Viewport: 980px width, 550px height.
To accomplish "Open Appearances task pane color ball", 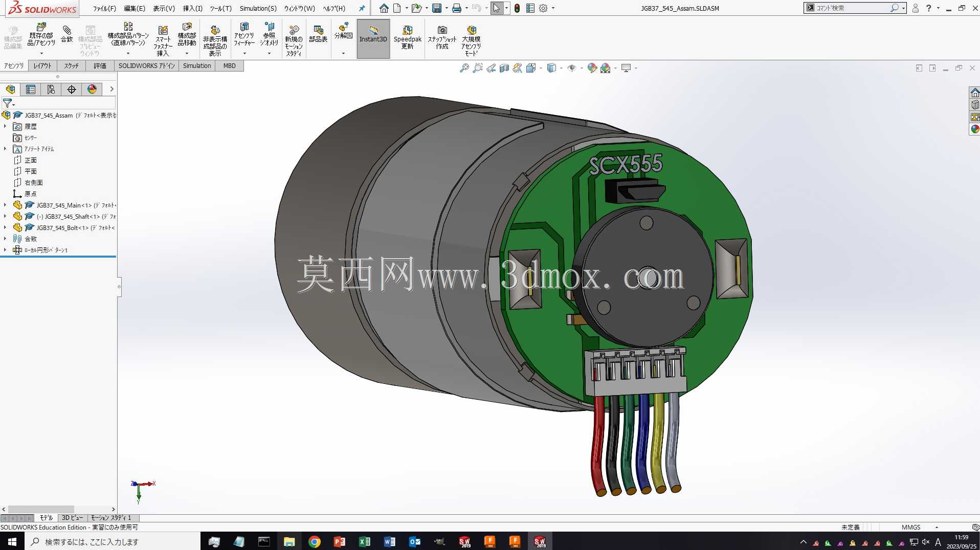I will (x=975, y=129).
